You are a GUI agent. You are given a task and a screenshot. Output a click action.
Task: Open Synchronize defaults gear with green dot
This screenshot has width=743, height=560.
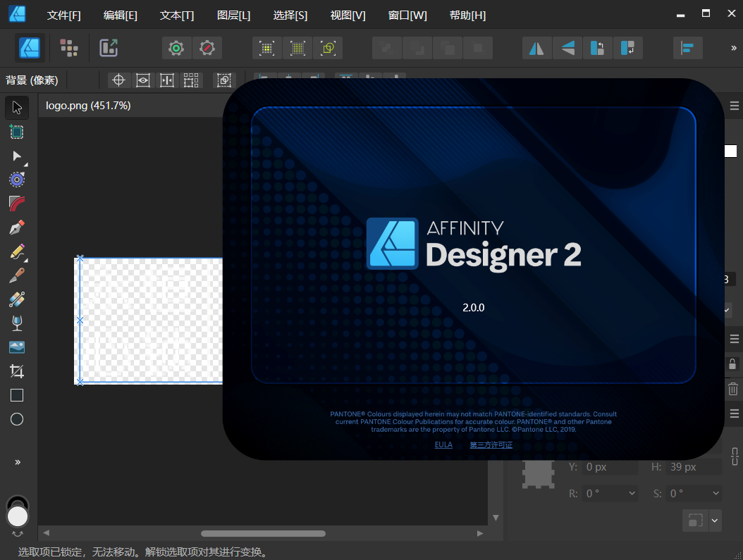click(176, 48)
